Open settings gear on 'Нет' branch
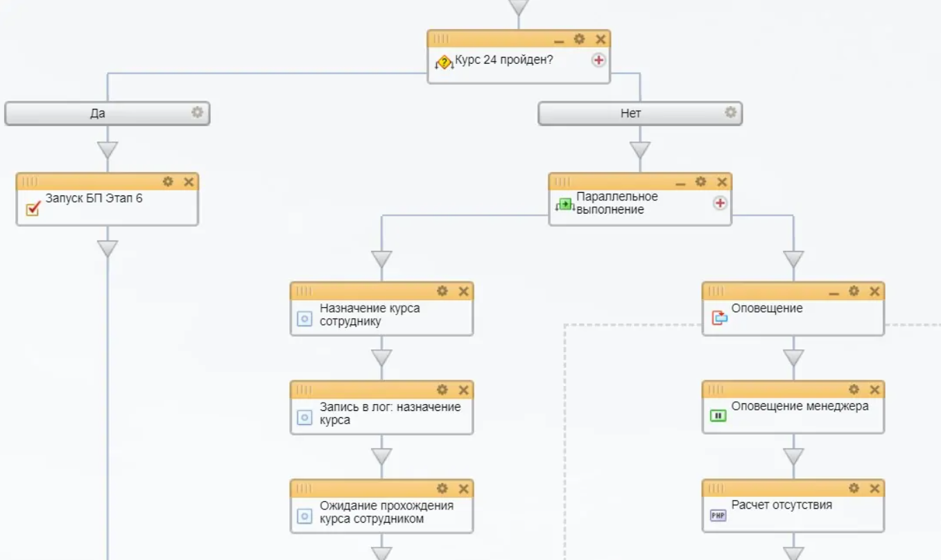This screenshot has height=560, width=941. [730, 112]
